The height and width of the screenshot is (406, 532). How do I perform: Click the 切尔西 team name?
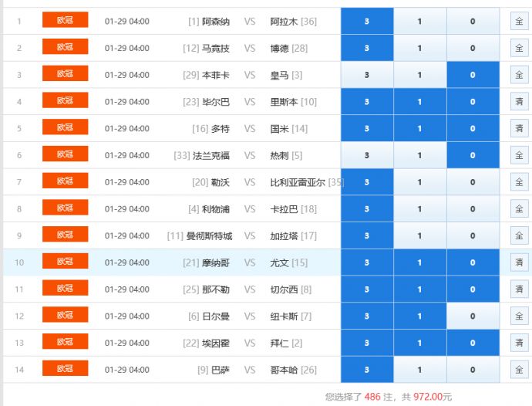(284, 289)
